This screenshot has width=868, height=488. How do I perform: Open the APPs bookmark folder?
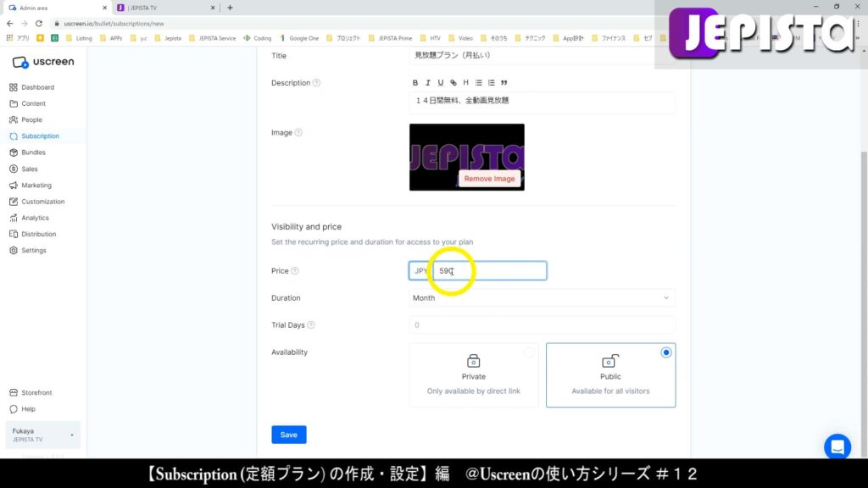coord(111,38)
